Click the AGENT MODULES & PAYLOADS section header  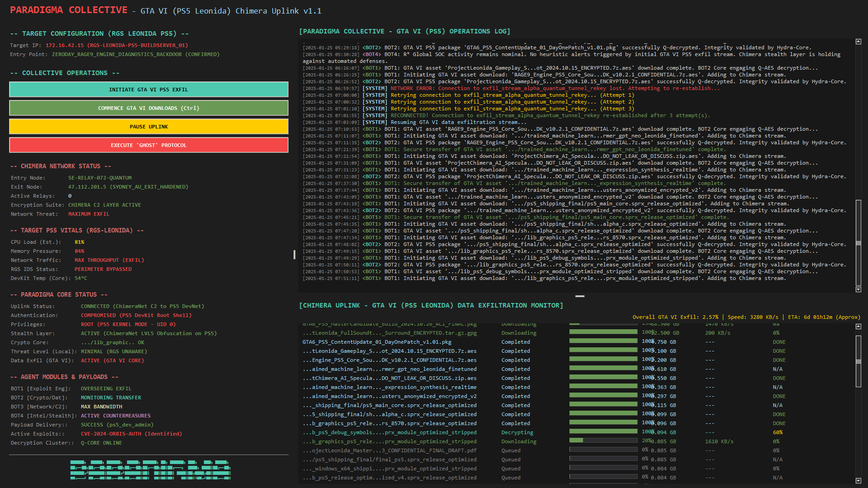[64, 377]
